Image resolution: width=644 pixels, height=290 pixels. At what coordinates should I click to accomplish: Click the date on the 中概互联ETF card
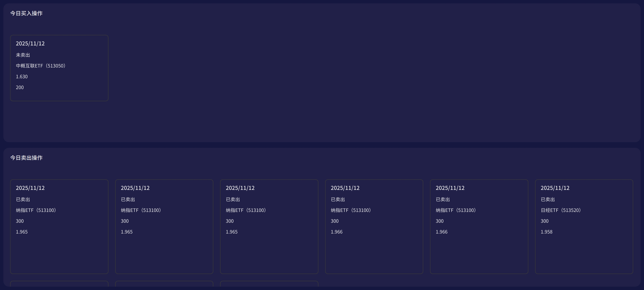[x=30, y=43]
